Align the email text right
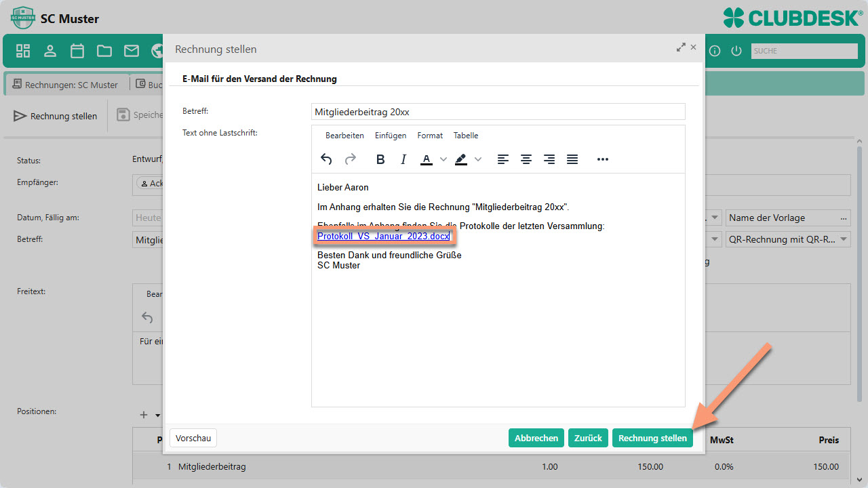The width and height of the screenshot is (868, 488). tap(549, 159)
